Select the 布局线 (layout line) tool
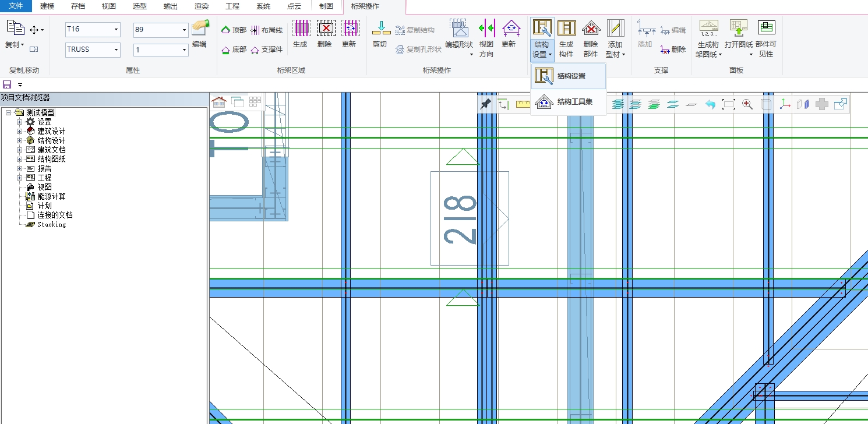This screenshot has height=424, width=868. click(267, 30)
